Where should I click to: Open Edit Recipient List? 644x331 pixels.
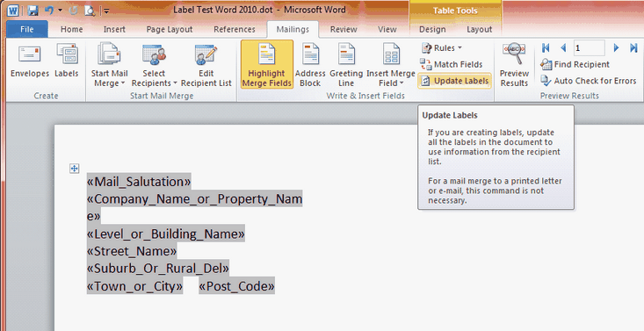(x=206, y=65)
